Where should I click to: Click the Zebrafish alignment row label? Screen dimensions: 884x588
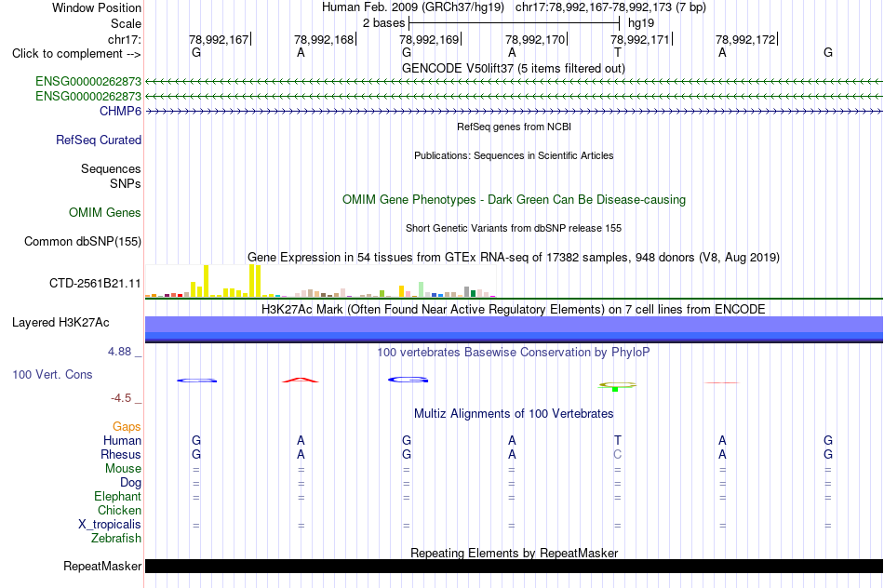(116, 539)
